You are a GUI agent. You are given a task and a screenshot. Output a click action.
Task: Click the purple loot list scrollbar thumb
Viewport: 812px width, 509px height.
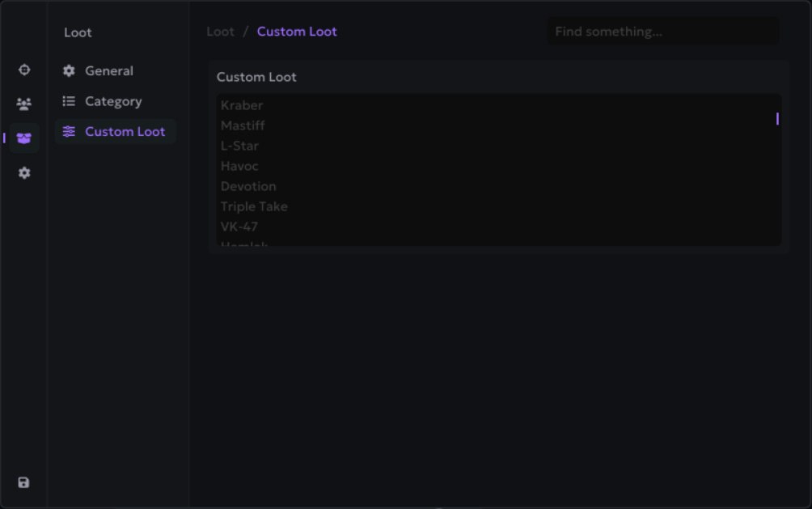click(x=777, y=119)
